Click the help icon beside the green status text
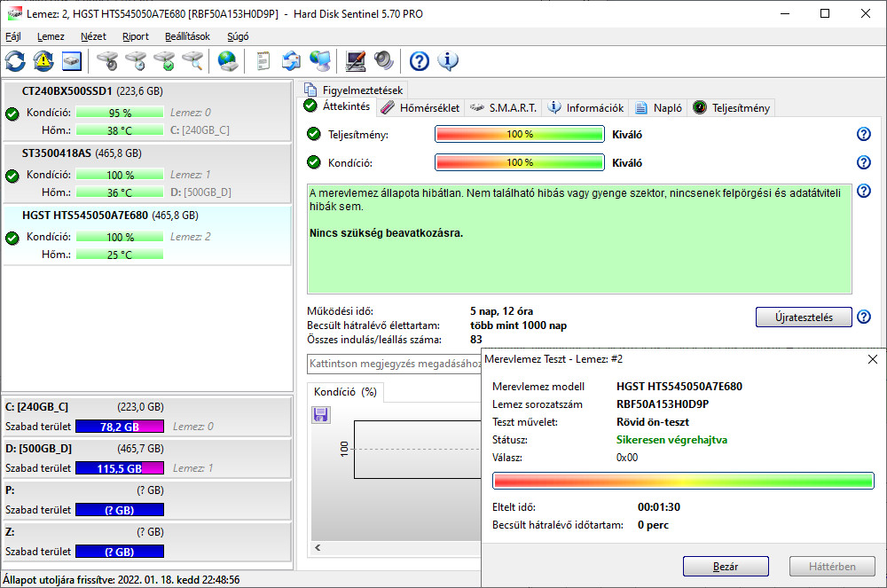The image size is (887, 588). (863, 191)
